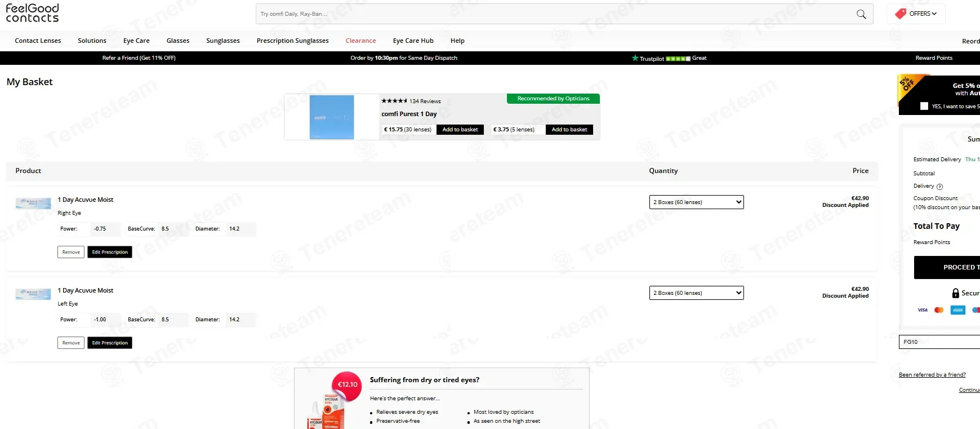Open the Eye Care menu
The width and height of the screenshot is (980, 429).
pyautogui.click(x=136, y=41)
